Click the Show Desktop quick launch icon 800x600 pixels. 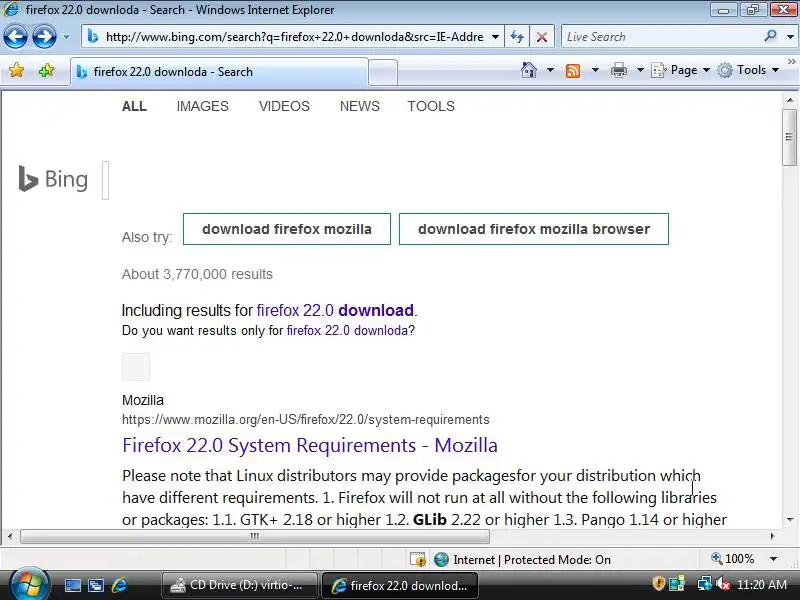(72, 585)
